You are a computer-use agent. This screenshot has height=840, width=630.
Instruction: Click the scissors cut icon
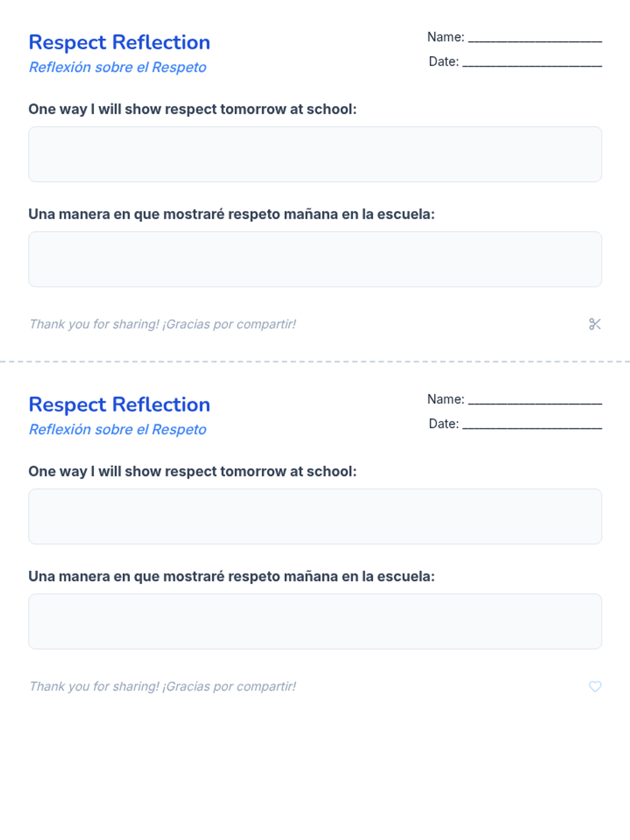pyautogui.click(x=594, y=324)
